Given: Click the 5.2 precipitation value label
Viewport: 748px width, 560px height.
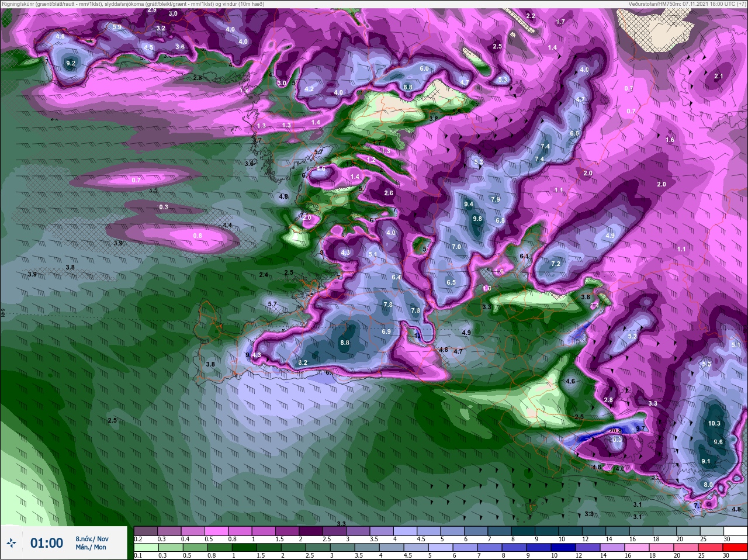Looking at the screenshot, I should [632, 336].
